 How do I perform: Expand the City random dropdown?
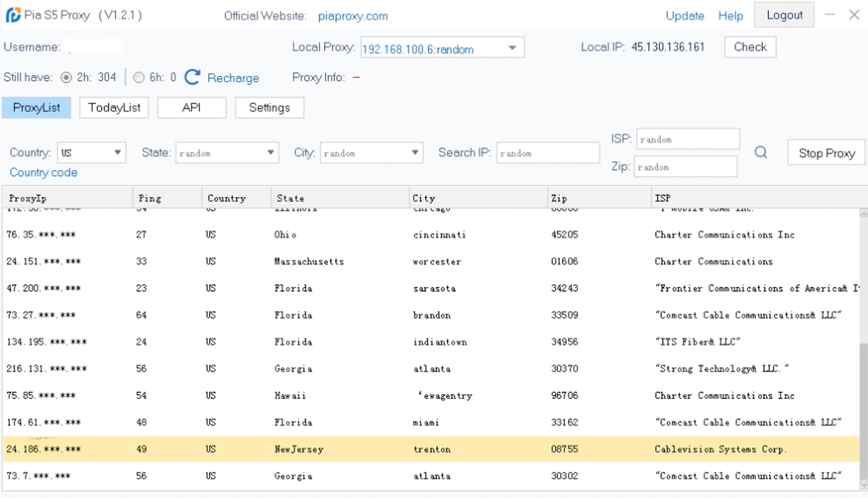point(372,152)
